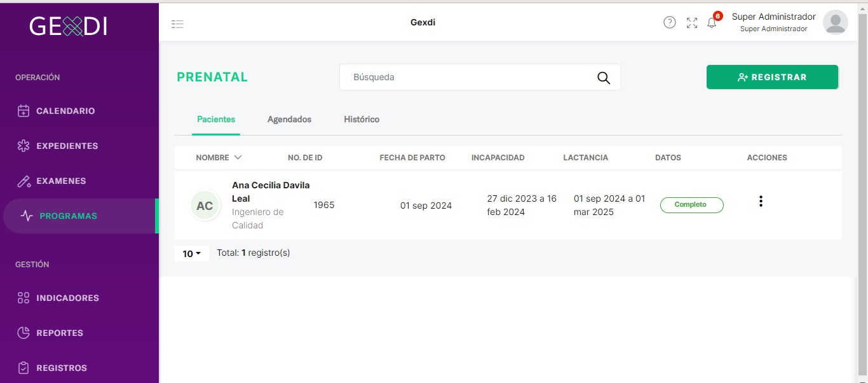Click the Expedientes icon in sidebar
Viewport: 868px width, 383px height.
[x=24, y=146]
